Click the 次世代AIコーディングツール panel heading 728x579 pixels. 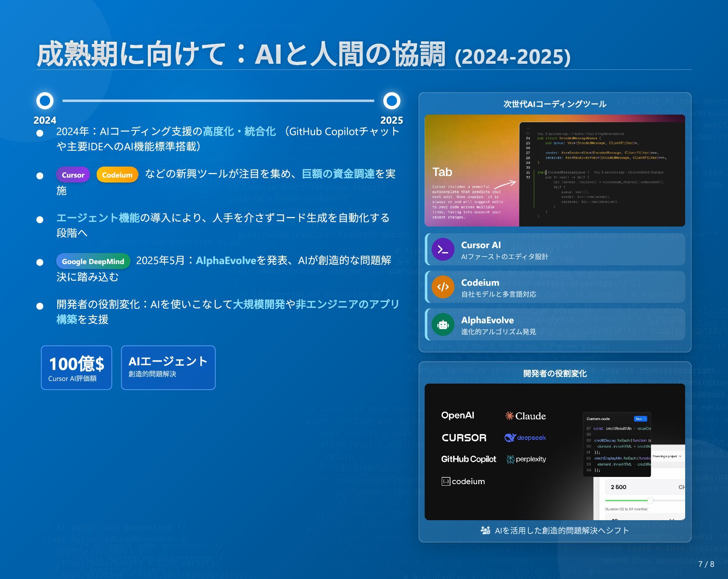(x=555, y=104)
